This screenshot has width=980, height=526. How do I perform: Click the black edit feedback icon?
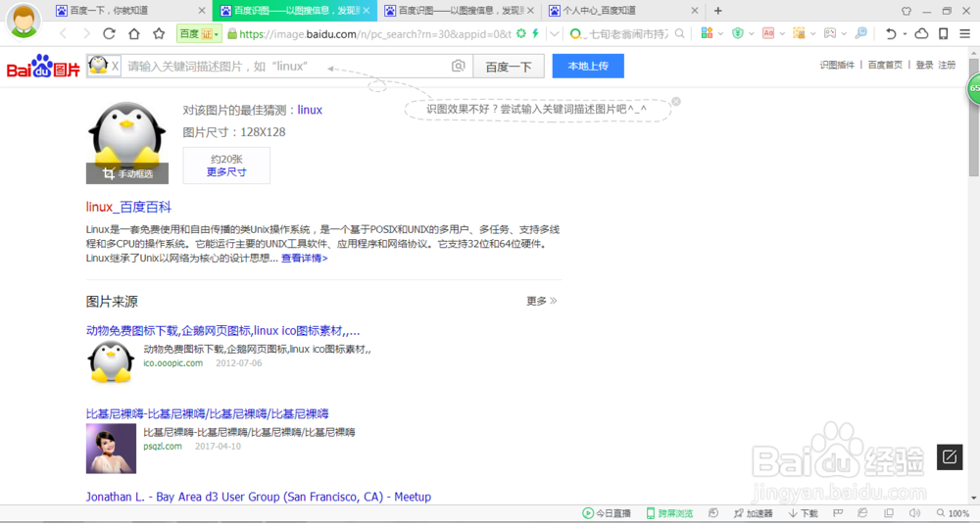pos(950,456)
